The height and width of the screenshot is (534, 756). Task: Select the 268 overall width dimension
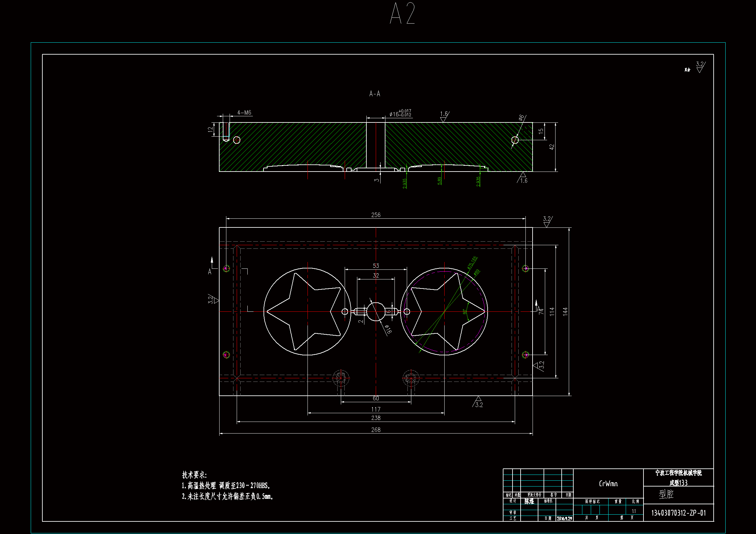(x=376, y=430)
